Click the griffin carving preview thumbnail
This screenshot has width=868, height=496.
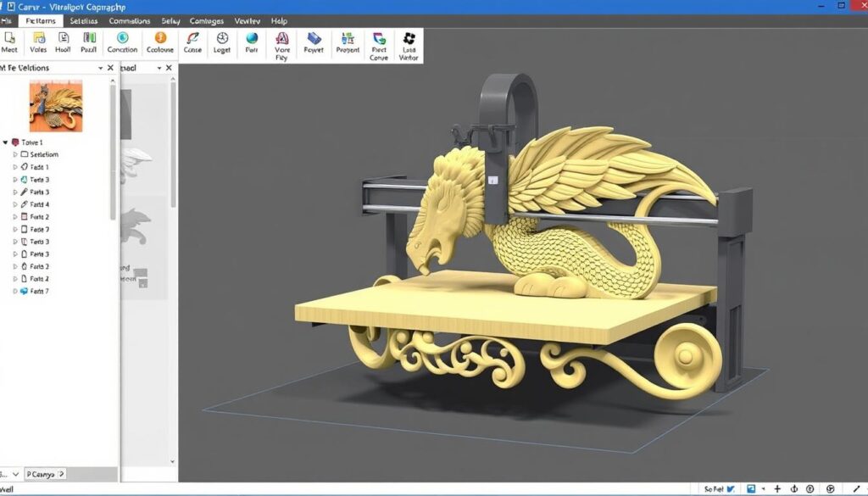click(56, 105)
